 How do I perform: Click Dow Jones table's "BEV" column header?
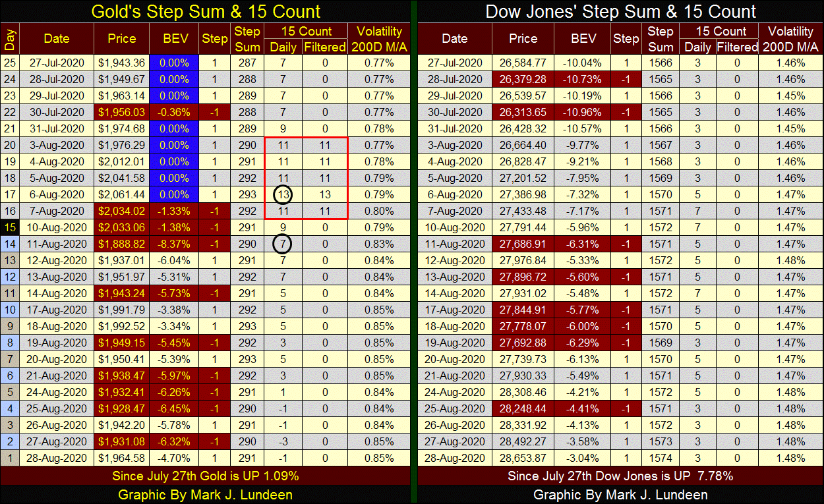[x=583, y=39]
